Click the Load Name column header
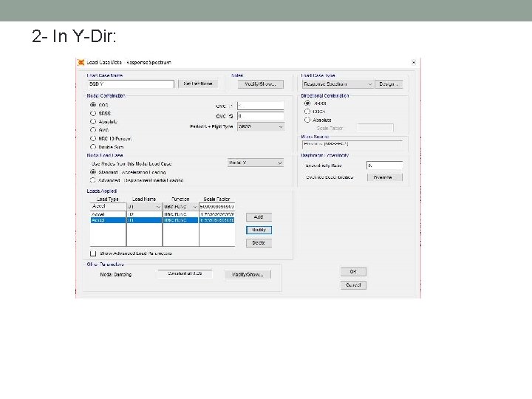The height and width of the screenshot is (399, 532). coord(144,199)
